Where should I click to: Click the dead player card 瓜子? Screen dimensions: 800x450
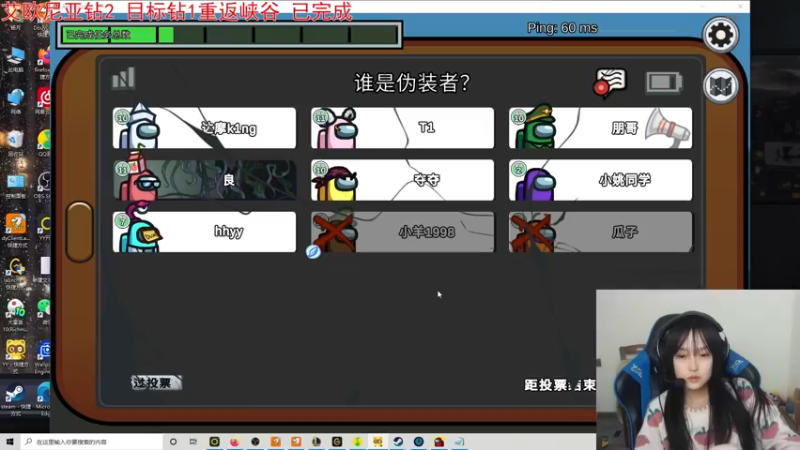[x=601, y=232]
